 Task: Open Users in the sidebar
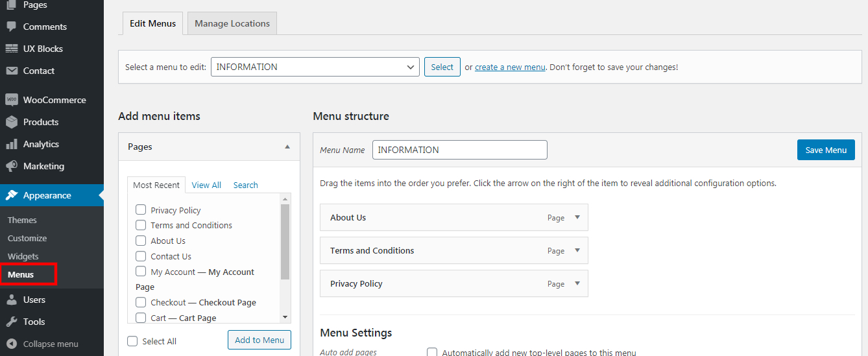click(x=34, y=300)
